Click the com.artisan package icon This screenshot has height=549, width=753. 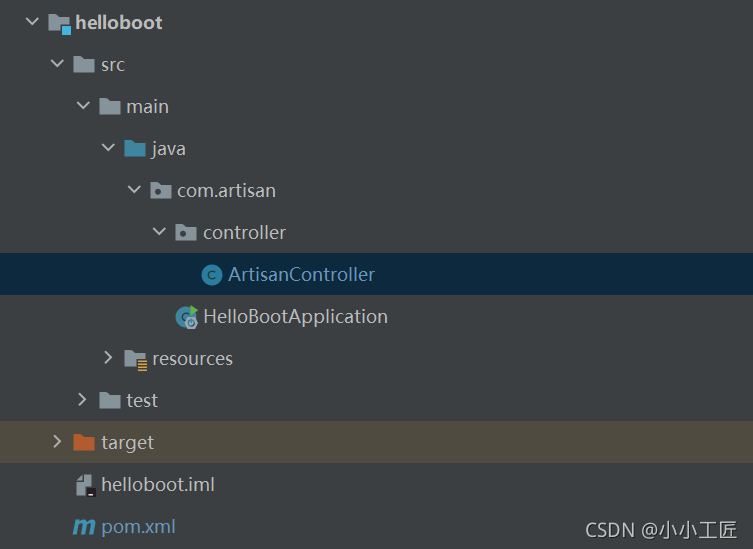point(160,191)
